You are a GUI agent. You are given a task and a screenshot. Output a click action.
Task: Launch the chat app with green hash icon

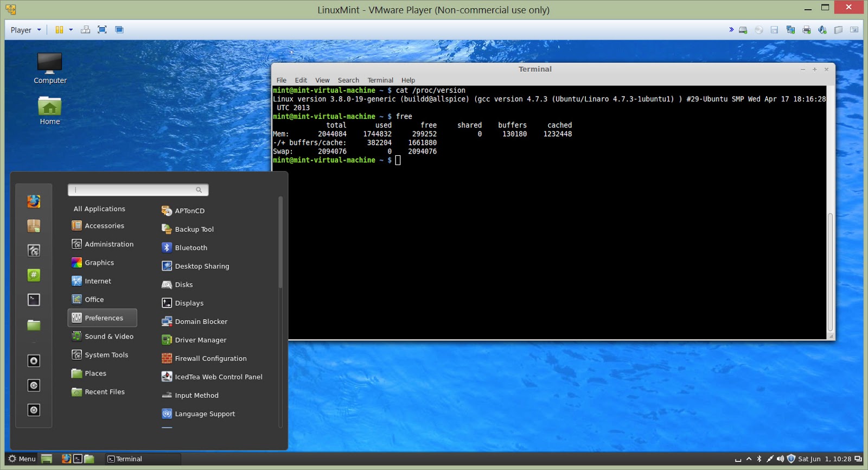click(34, 275)
